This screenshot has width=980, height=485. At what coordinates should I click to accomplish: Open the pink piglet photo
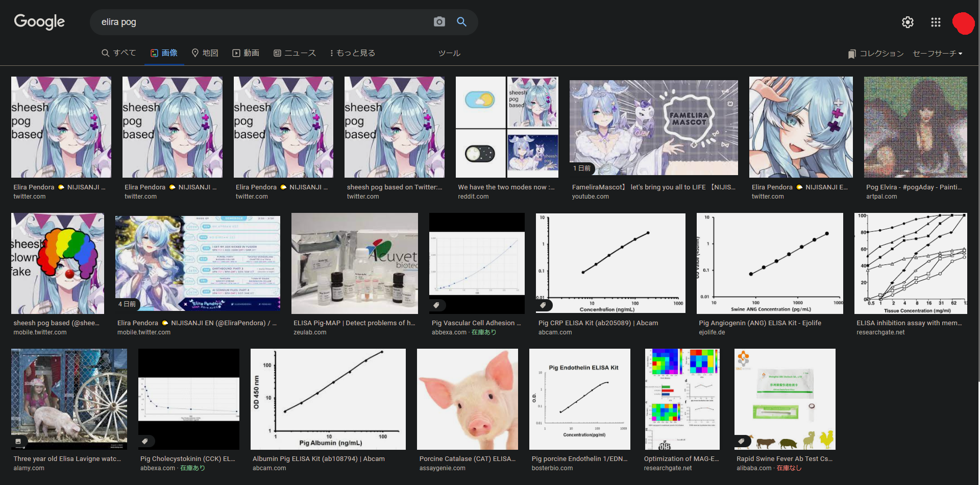point(468,399)
